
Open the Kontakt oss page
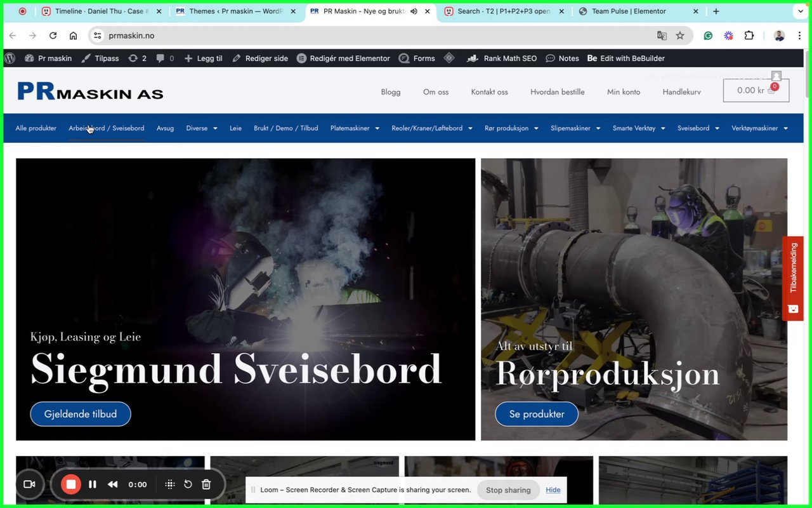[489, 92]
